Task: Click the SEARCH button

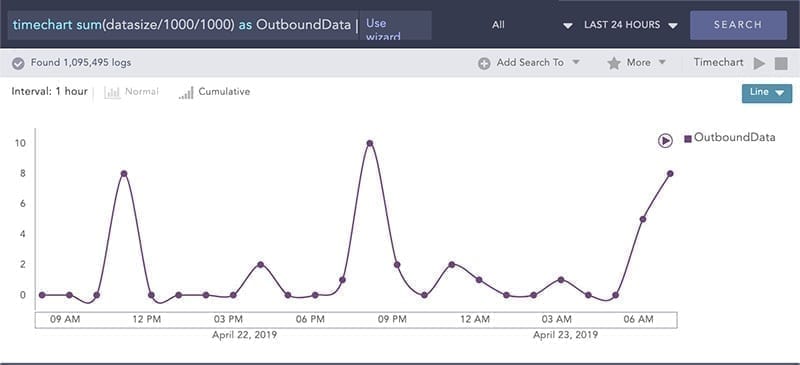Action: point(738,25)
